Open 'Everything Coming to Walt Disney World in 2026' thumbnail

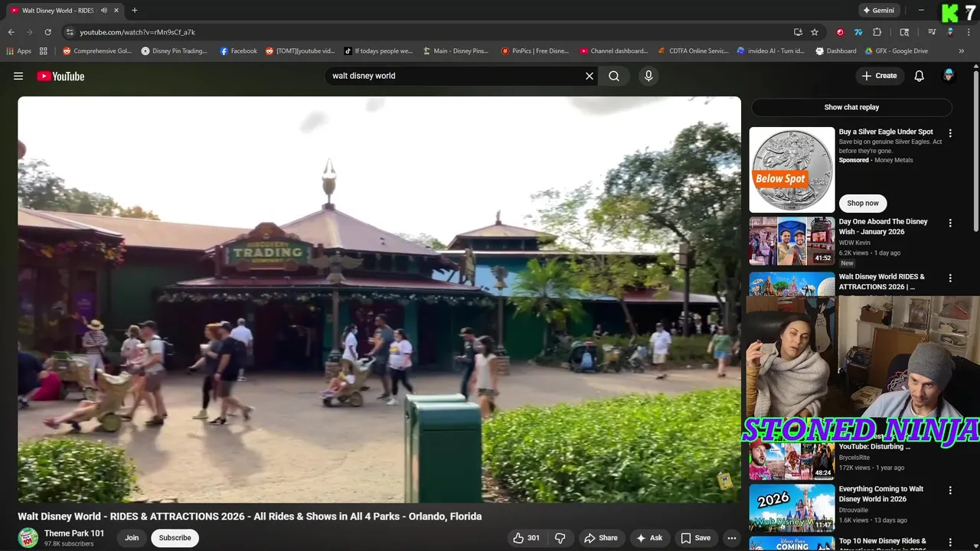792,508
